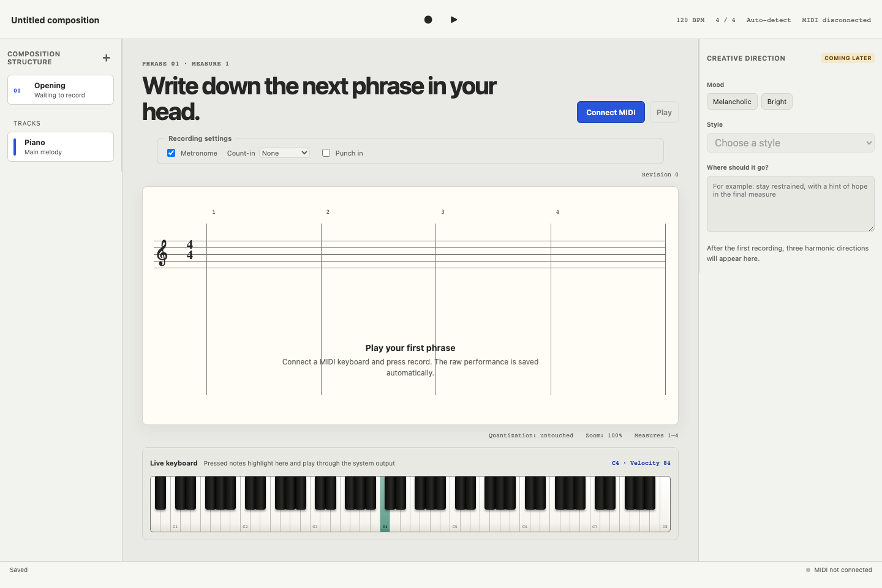Click the measure 2 number marker
882x588 pixels.
(328, 212)
